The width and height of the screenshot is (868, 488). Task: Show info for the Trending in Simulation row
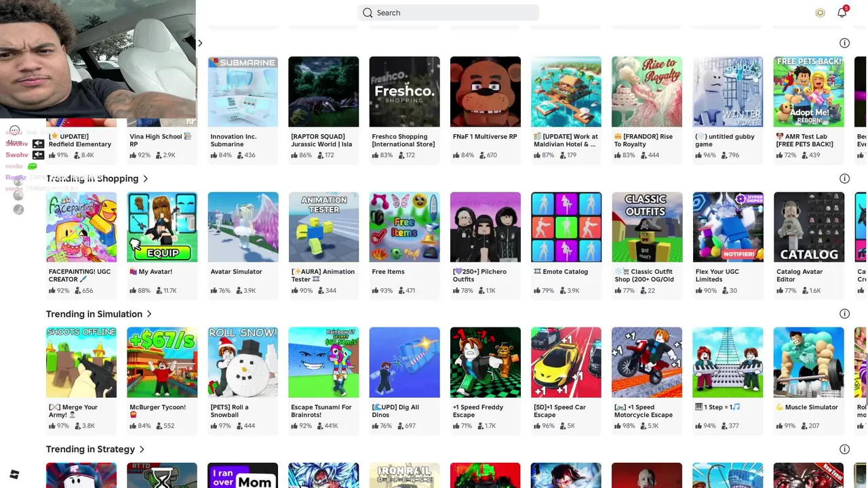844,314
